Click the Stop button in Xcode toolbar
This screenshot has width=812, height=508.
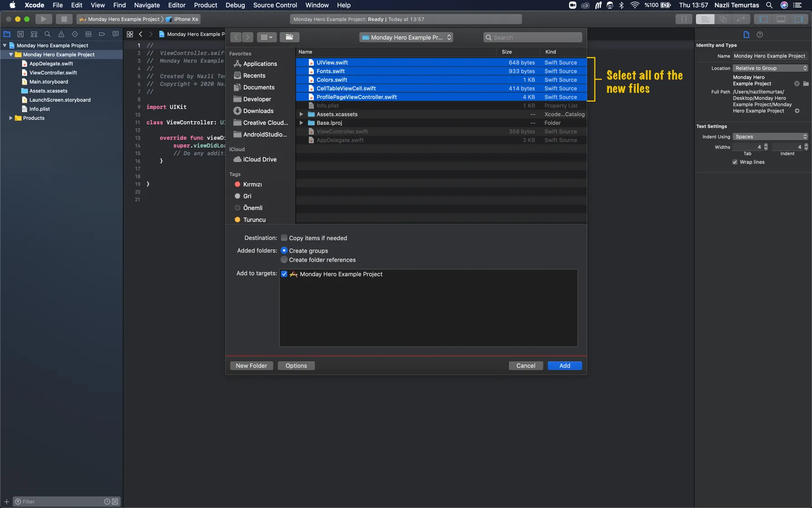(64, 19)
